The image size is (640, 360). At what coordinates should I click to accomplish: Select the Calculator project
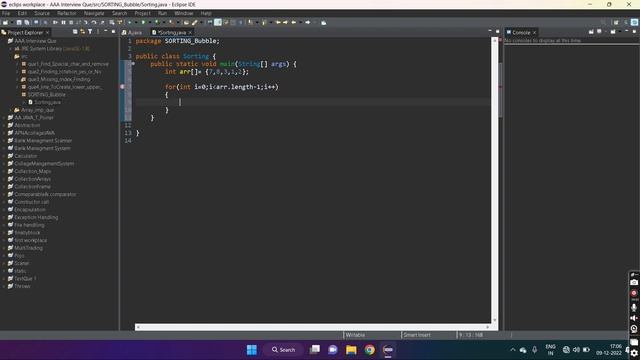(x=25, y=156)
